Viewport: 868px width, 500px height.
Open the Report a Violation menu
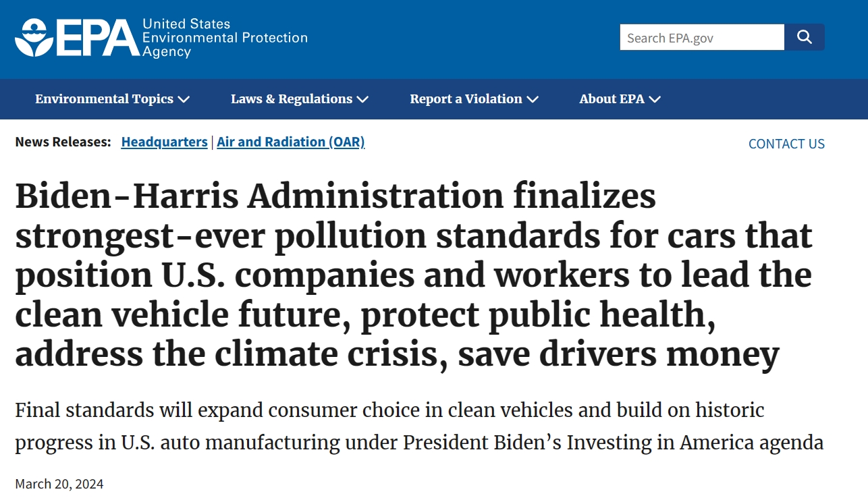coord(466,99)
